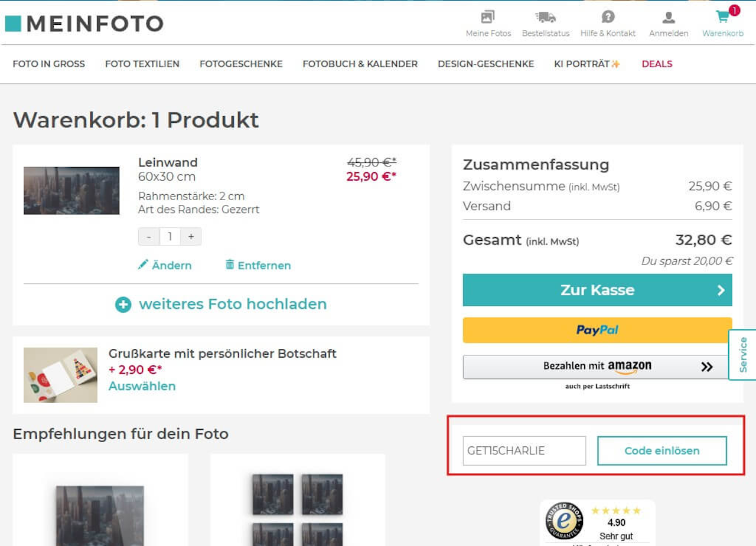Click the Code einlösen button

pos(662,451)
